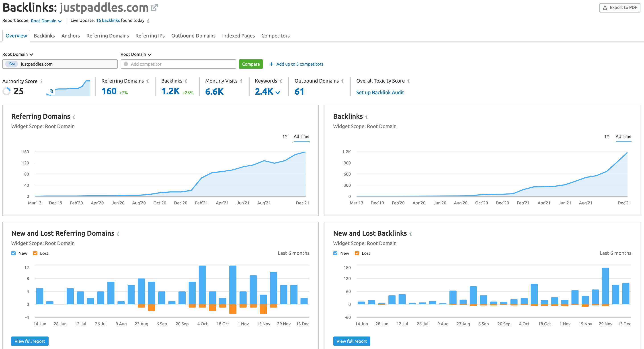
Task: Switch to the Backlinks tab
Action: [x=44, y=36]
